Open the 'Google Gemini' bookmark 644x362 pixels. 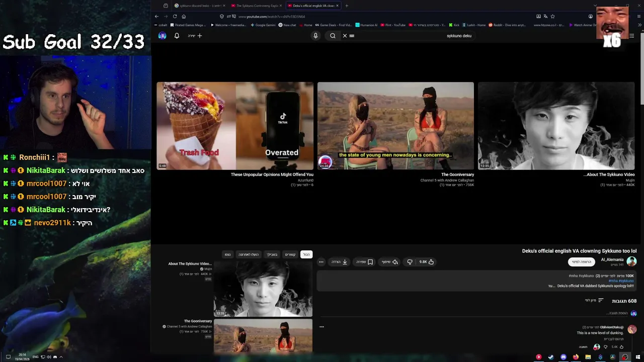(263, 25)
